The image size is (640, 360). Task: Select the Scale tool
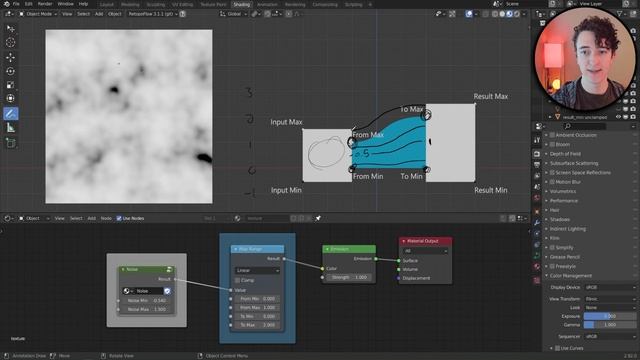(x=11, y=85)
